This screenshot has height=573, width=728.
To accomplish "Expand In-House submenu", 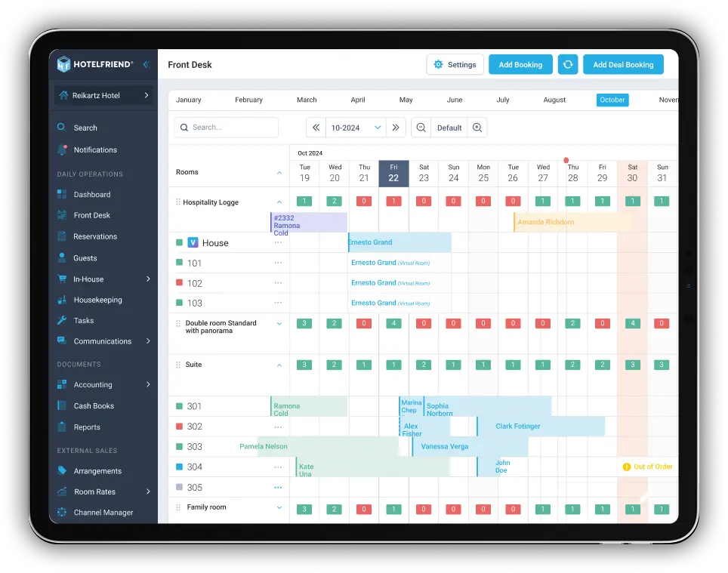I will 148,279.
